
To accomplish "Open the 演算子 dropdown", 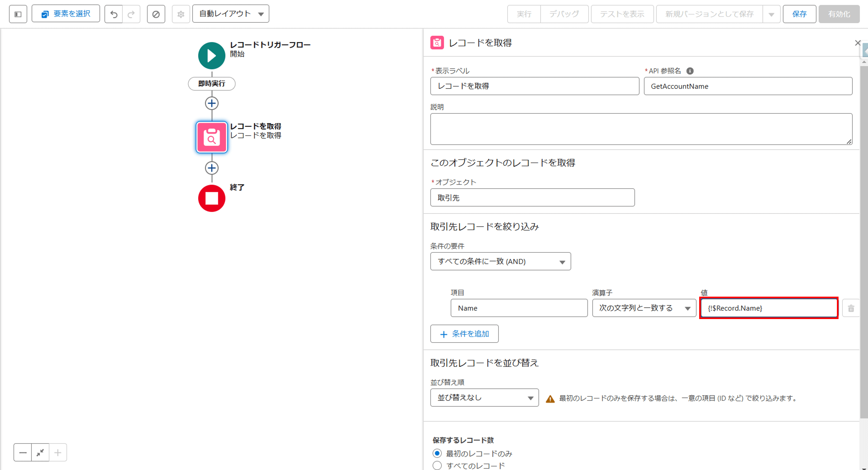I will [644, 308].
